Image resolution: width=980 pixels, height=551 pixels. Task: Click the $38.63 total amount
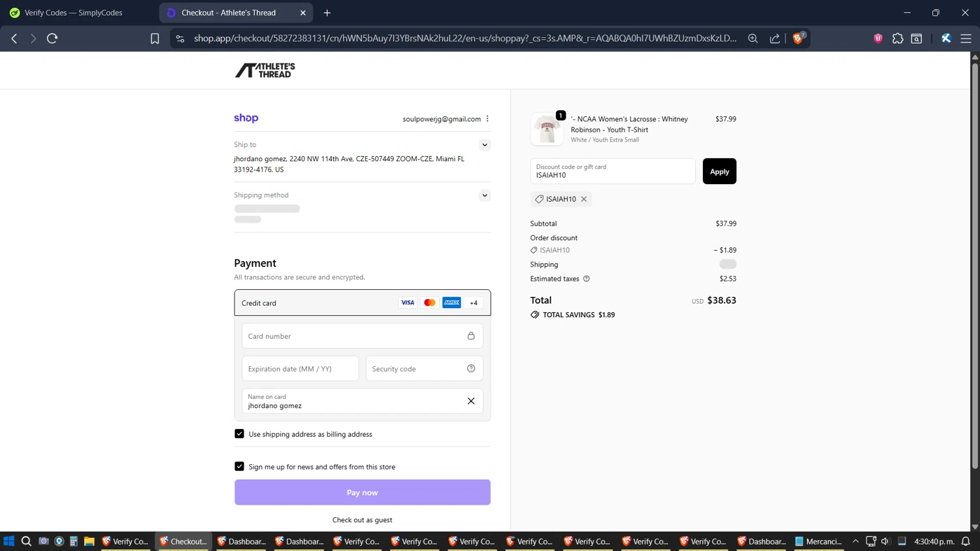[x=722, y=300]
